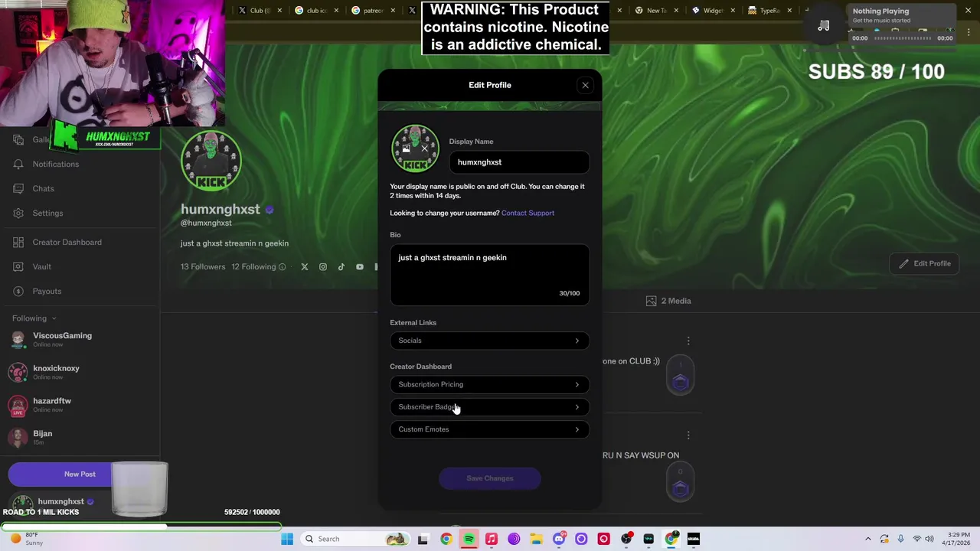Open the YouTube profile social icon
Viewport: 980px width, 551px height.
[x=360, y=267]
